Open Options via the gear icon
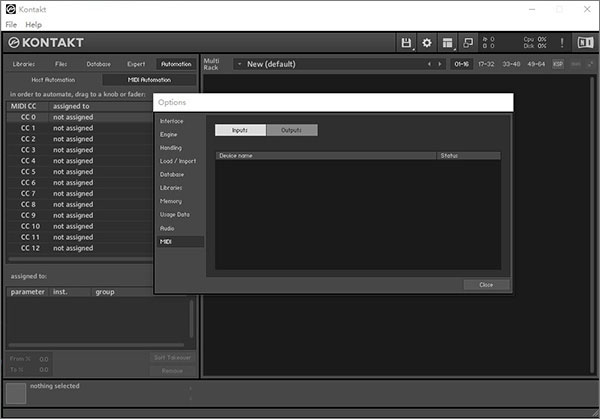The height and width of the screenshot is (419, 600). click(427, 42)
